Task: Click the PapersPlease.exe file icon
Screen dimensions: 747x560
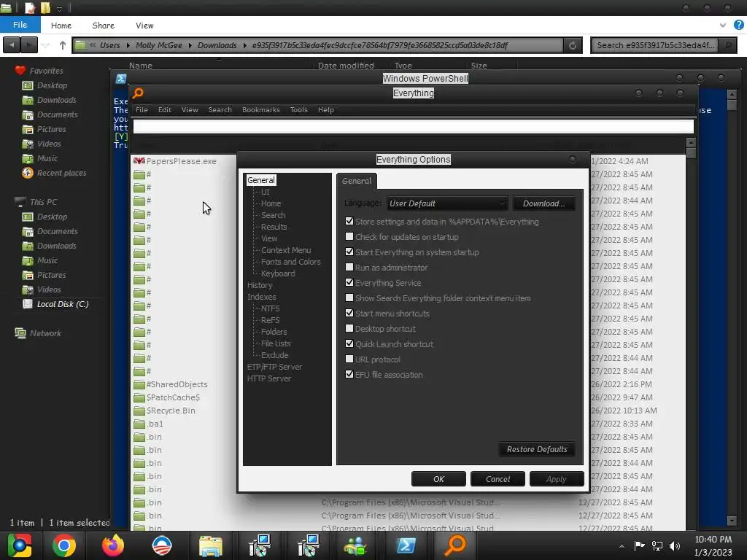Action: click(139, 161)
